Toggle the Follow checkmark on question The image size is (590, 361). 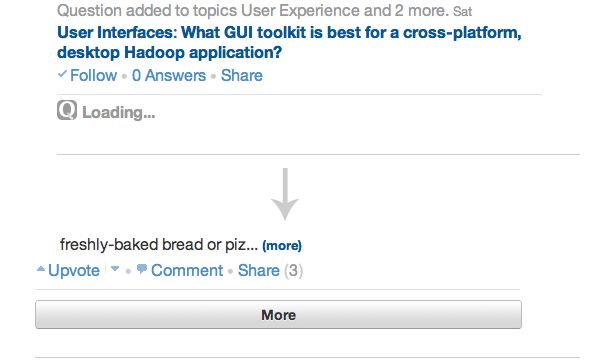point(62,74)
